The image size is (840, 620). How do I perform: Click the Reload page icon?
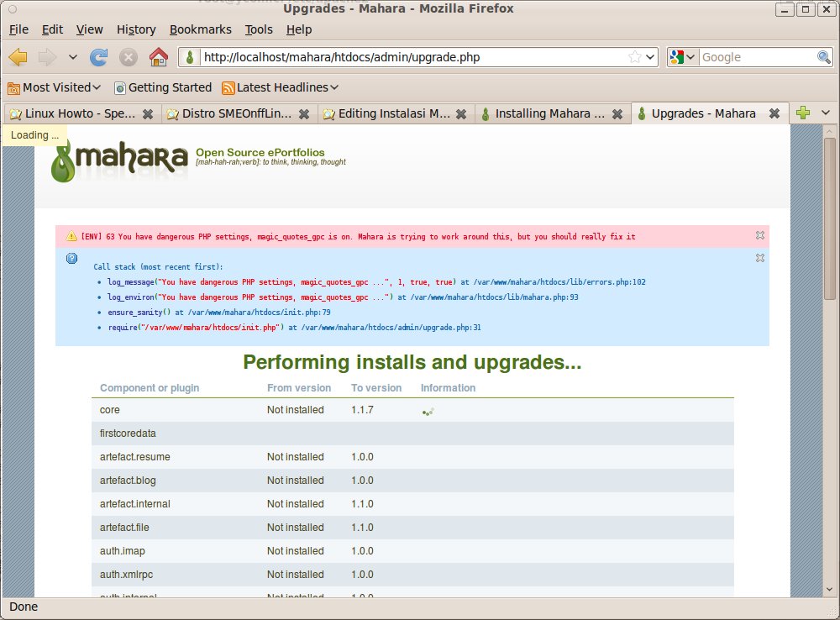pyautogui.click(x=99, y=57)
